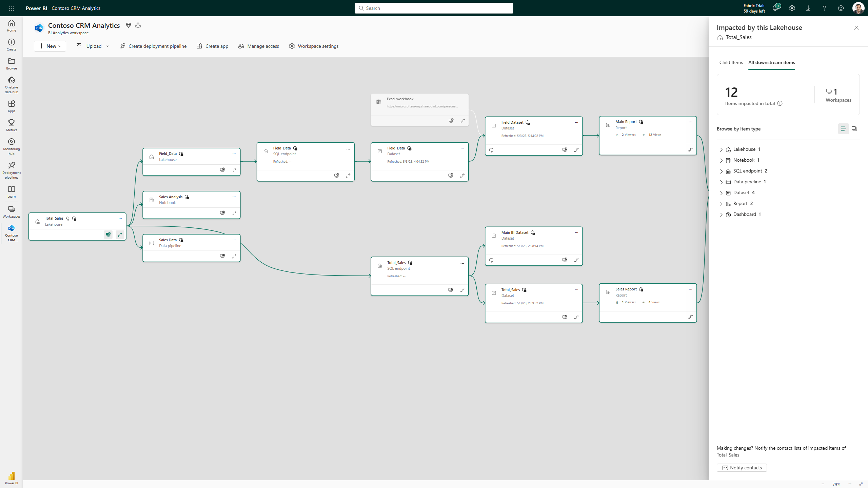Viewport: 868px width, 488px height.
Task: Open Metrics in the left sidebar
Action: 12,125
